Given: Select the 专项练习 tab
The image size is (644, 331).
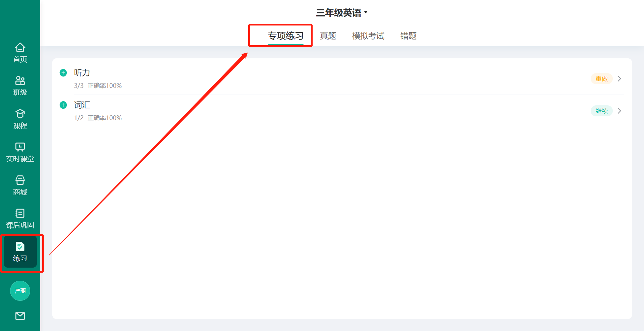Looking at the screenshot, I should (285, 36).
